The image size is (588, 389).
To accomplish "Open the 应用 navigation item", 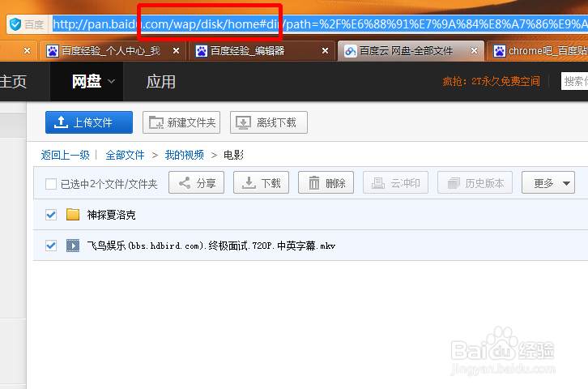I will click(161, 81).
